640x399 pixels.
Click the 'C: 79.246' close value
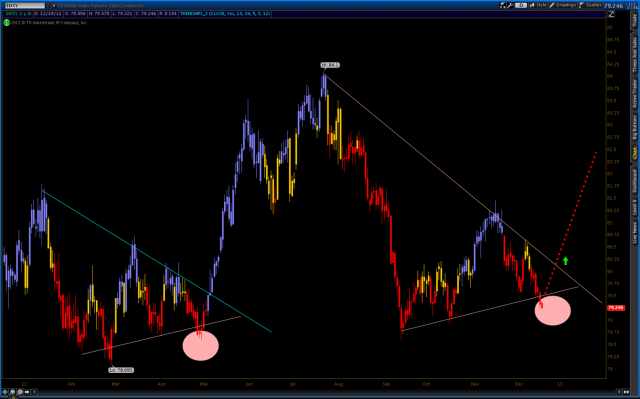coord(145,14)
